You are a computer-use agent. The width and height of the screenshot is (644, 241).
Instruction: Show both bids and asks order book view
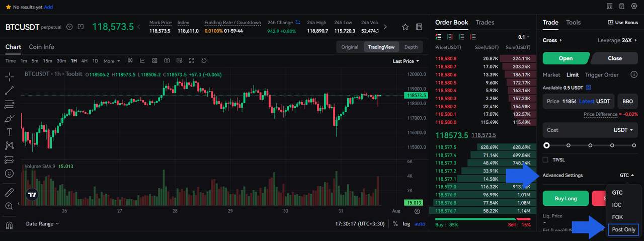coord(438,37)
